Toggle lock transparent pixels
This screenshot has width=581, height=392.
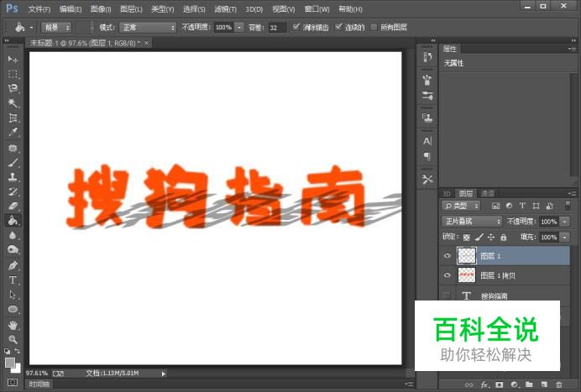click(x=467, y=237)
